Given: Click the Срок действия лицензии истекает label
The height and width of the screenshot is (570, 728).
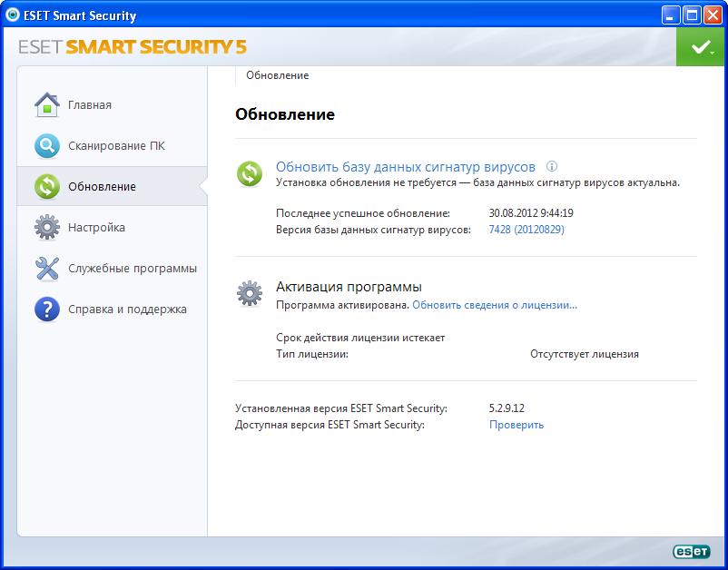Looking at the screenshot, I should (x=360, y=338).
